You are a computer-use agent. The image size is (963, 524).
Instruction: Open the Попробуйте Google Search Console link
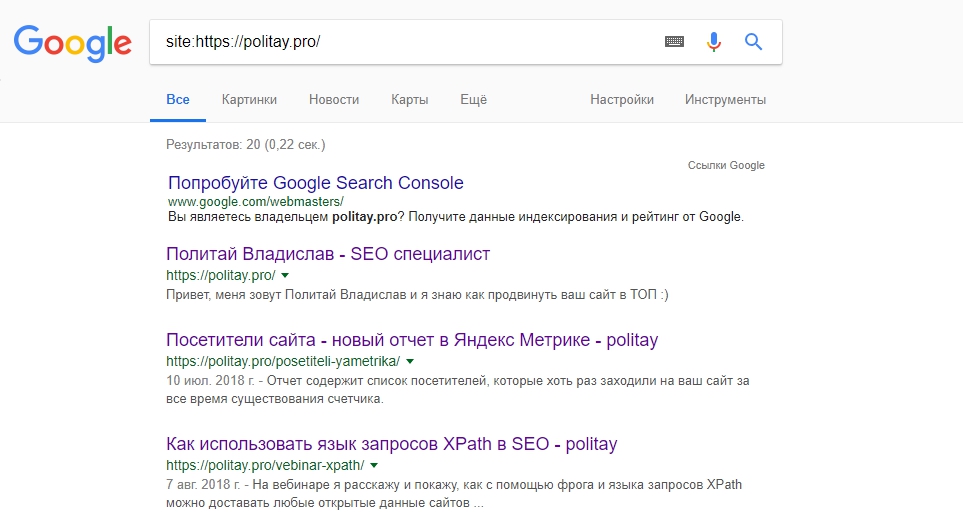(316, 183)
